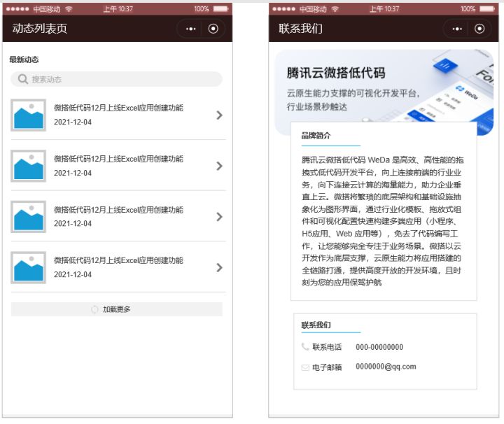Open the more-options dots in 联系我们 header
This screenshot has width=504, height=424.
coord(457,29)
